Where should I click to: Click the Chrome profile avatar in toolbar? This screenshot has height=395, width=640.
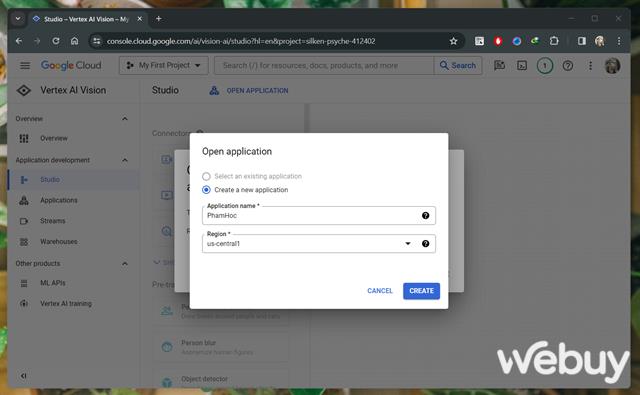600,41
